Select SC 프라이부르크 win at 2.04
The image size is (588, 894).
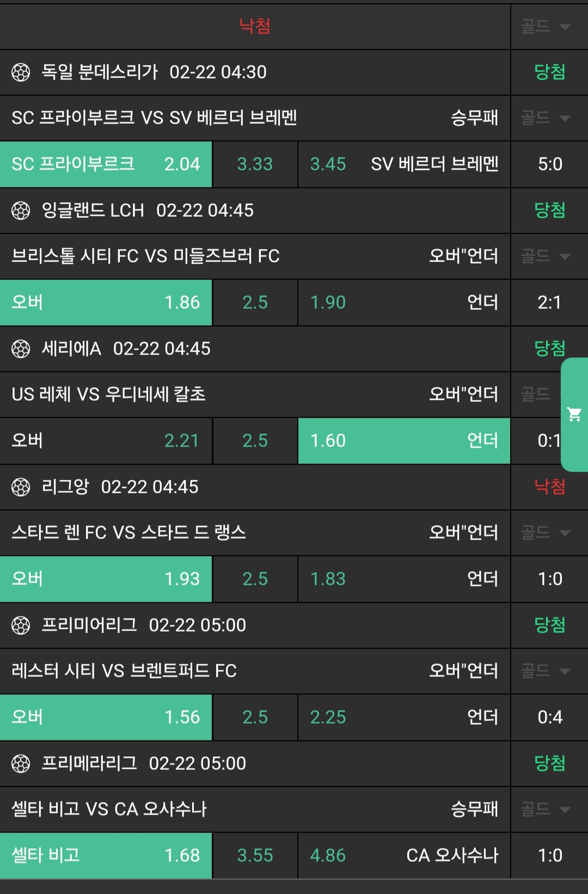106,164
